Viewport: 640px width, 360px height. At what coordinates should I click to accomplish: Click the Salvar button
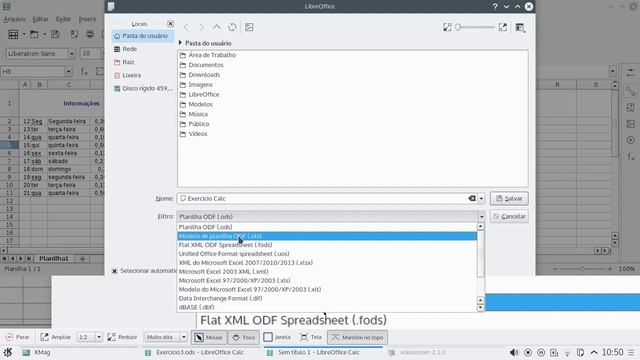pos(509,198)
